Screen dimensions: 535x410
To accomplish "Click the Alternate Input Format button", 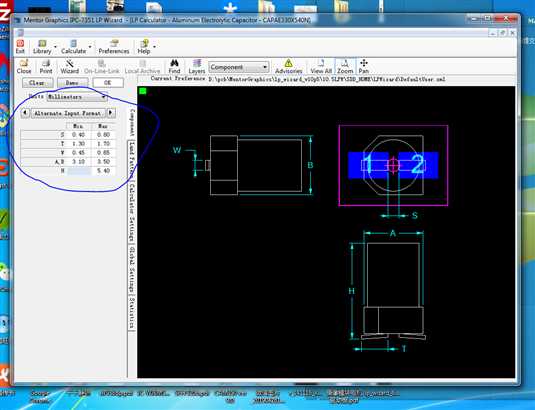I will tap(68, 113).
